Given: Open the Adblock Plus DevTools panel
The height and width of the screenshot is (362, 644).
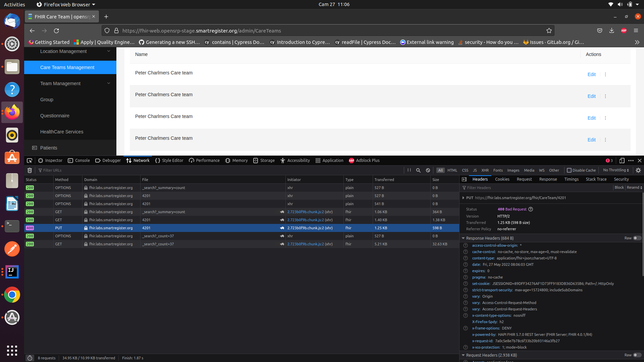Looking at the screenshot, I should 364,161.
